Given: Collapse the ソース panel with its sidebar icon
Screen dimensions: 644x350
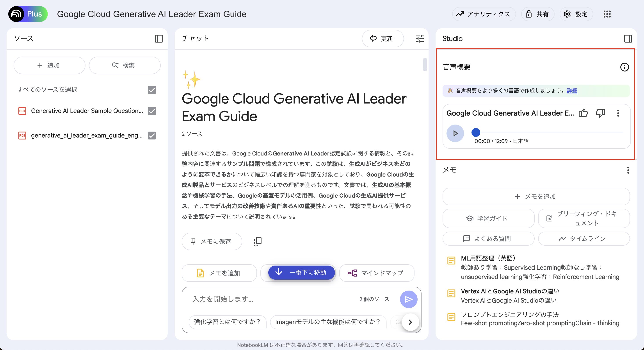Looking at the screenshot, I should tap(159, 39).
